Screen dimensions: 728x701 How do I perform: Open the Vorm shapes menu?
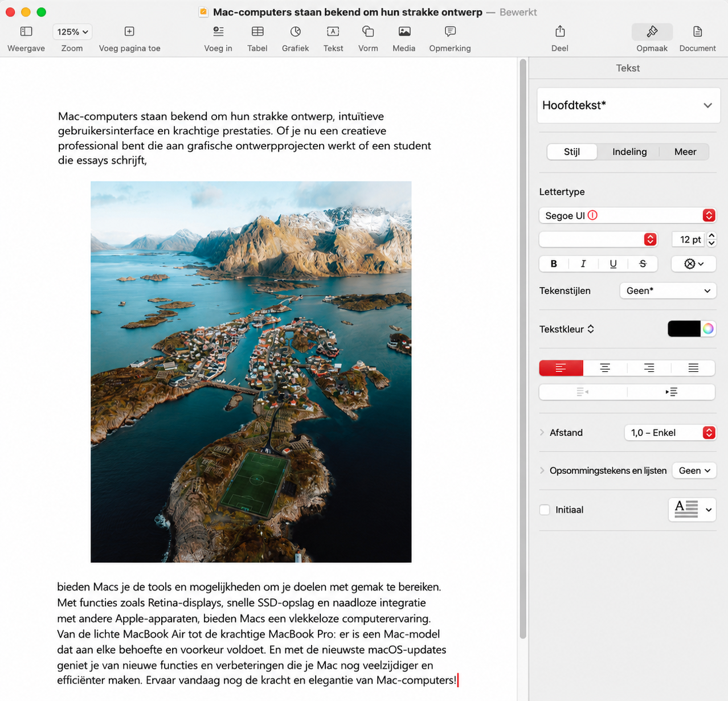coord(368,32)
